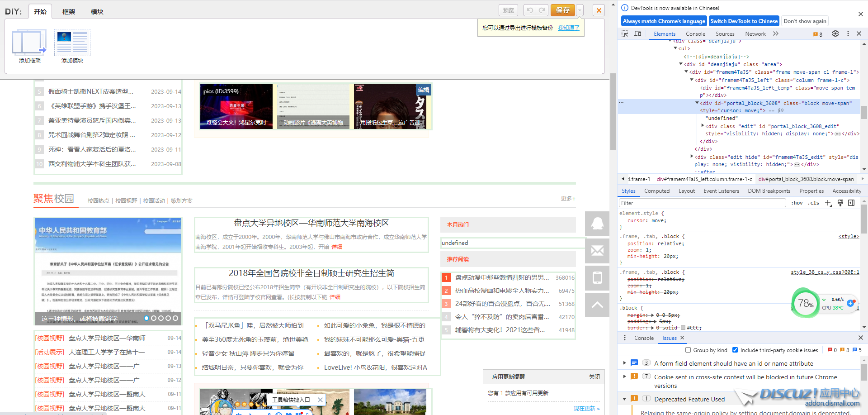Select the second slideshow dot indicator
The height and width of the screenshot is (415, 868).
tap(154, 318)
